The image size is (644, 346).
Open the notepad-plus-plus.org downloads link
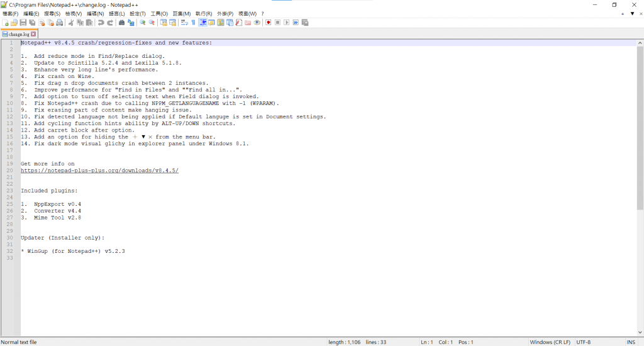(x=100, y=170)
